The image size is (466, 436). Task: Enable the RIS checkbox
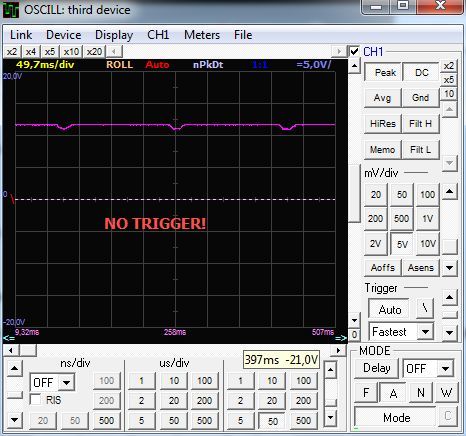pyautogui.click(x=35, y=399)
